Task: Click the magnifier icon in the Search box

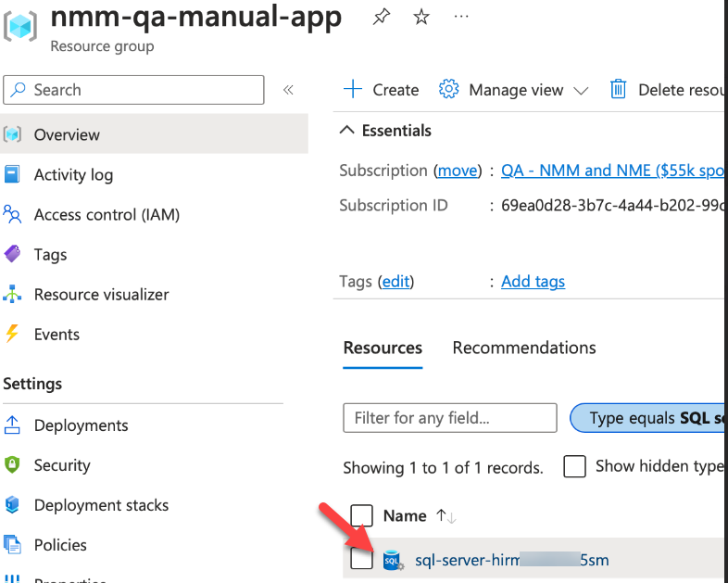Action: pos(19,89)
